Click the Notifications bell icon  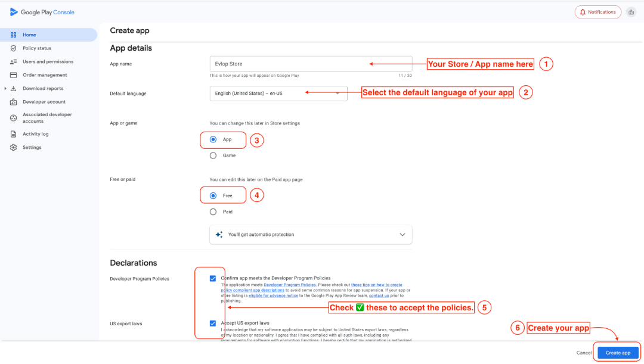coord(583,13)
